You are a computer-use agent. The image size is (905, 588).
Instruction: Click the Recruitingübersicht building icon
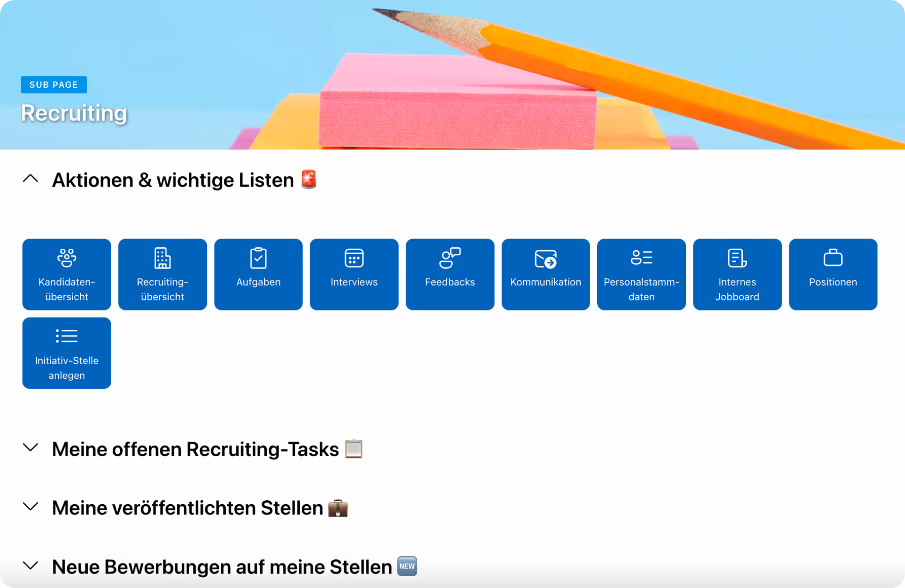(162, 258)
